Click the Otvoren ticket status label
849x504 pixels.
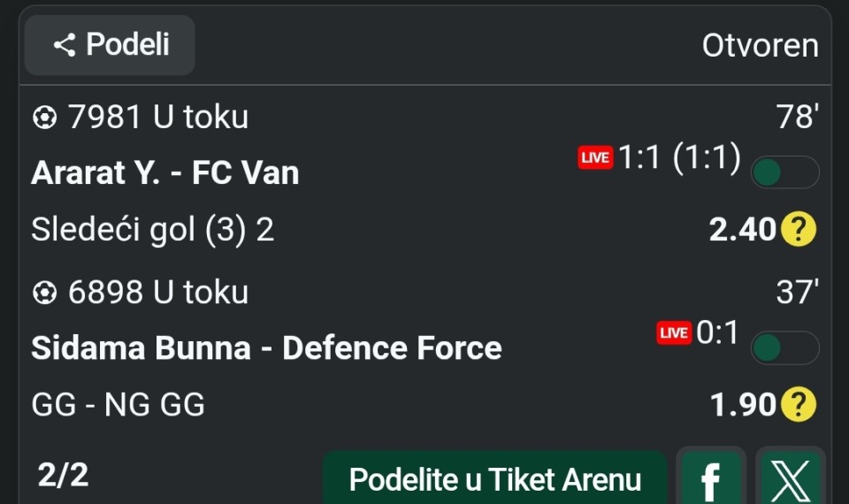point(761,45)
